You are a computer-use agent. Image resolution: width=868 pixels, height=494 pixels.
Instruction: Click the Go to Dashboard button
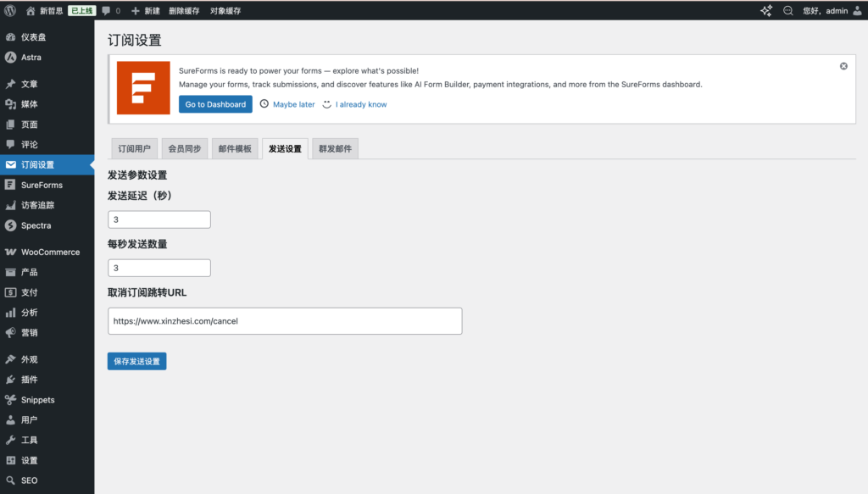(215, 104)
